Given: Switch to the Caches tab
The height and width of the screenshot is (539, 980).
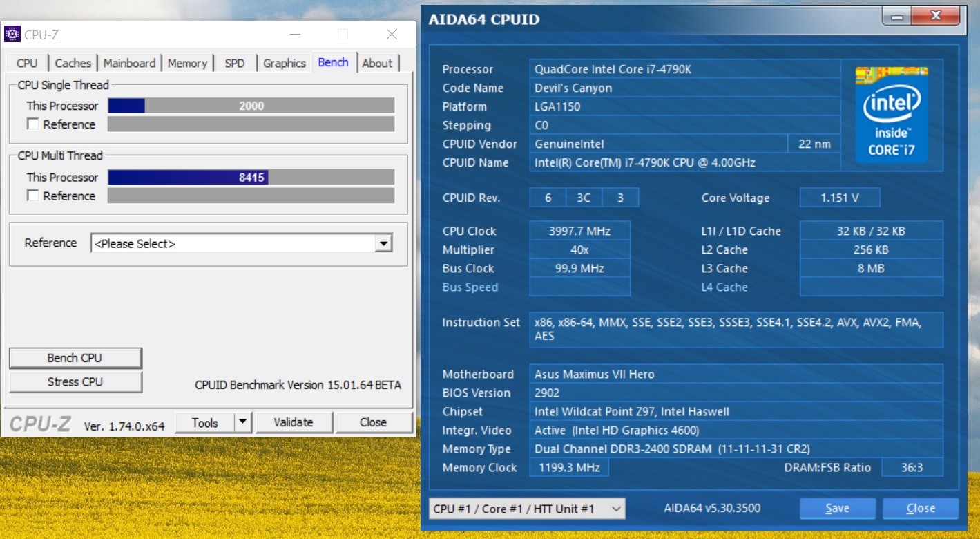Looking at the screenshot, I should [73, 63].
